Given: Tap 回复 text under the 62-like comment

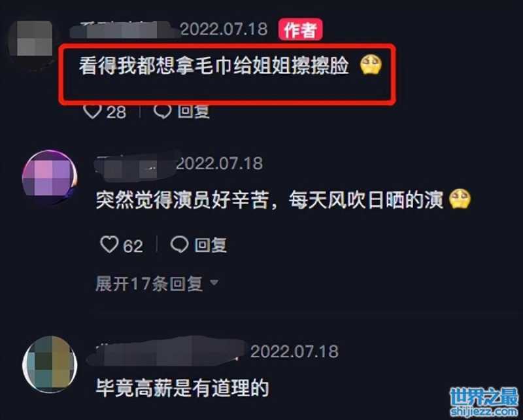Looking at the screenshot, I should pyautogui.click(x=211, y=245).
